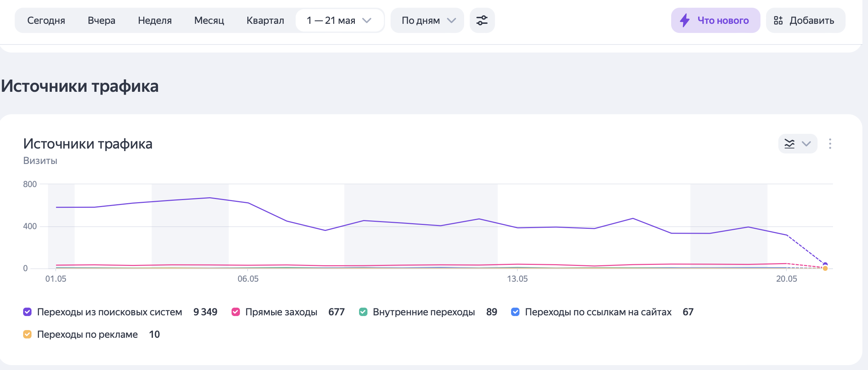Screen dimensions: 868x370
Task: Disable Переходы по ссылкам на сайтах series
Action: [x=515, y=312]
